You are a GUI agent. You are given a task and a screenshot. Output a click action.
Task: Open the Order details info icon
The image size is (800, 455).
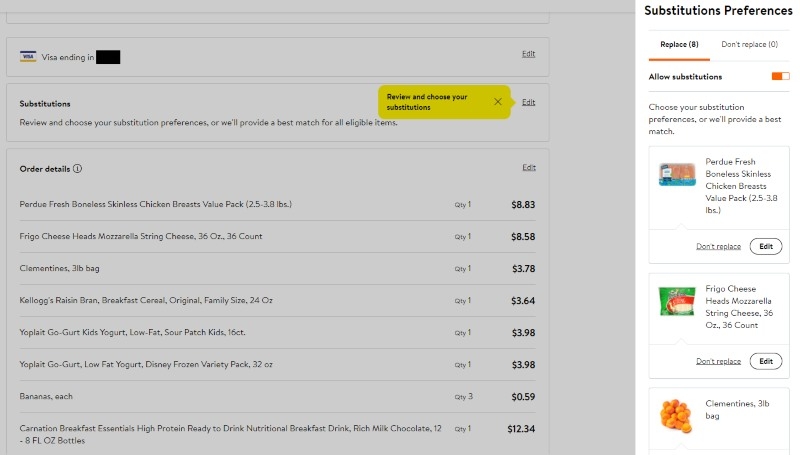tap(77, 168)
